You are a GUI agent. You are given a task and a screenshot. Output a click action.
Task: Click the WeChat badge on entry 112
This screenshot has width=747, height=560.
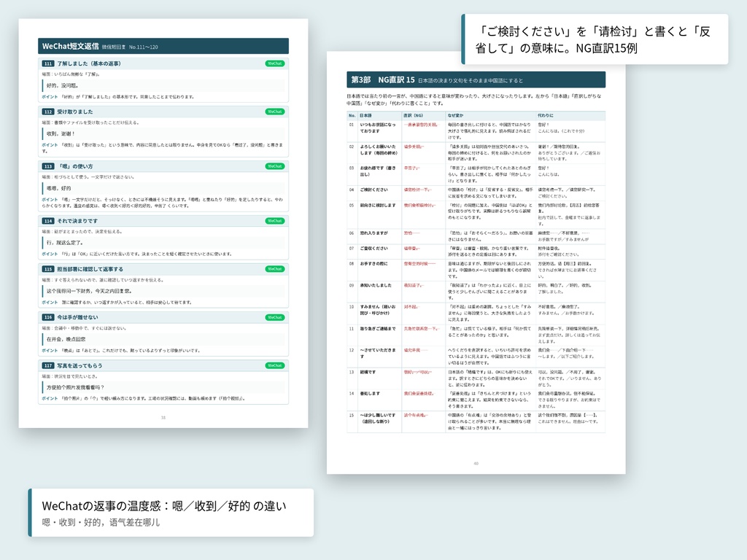(x=275, y=112)
